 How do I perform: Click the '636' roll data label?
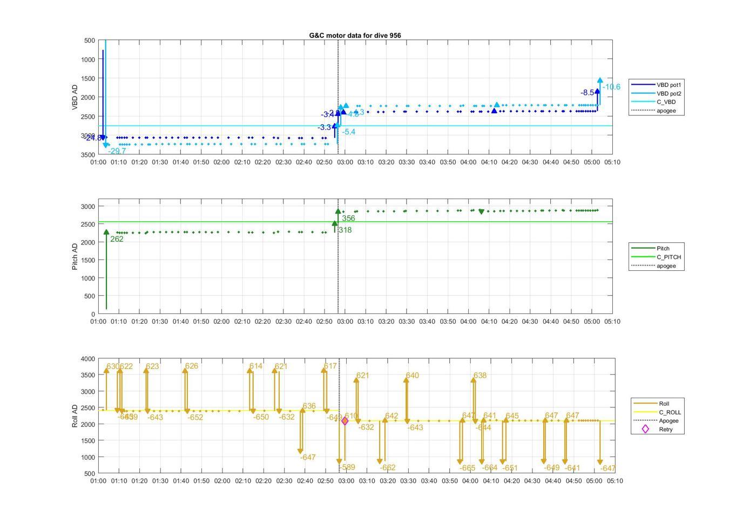coord(309,406)
